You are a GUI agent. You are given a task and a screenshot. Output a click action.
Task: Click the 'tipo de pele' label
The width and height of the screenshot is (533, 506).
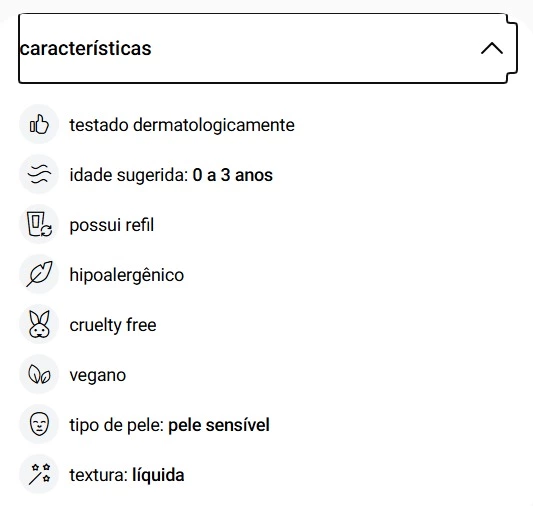(x=117, y=425)
